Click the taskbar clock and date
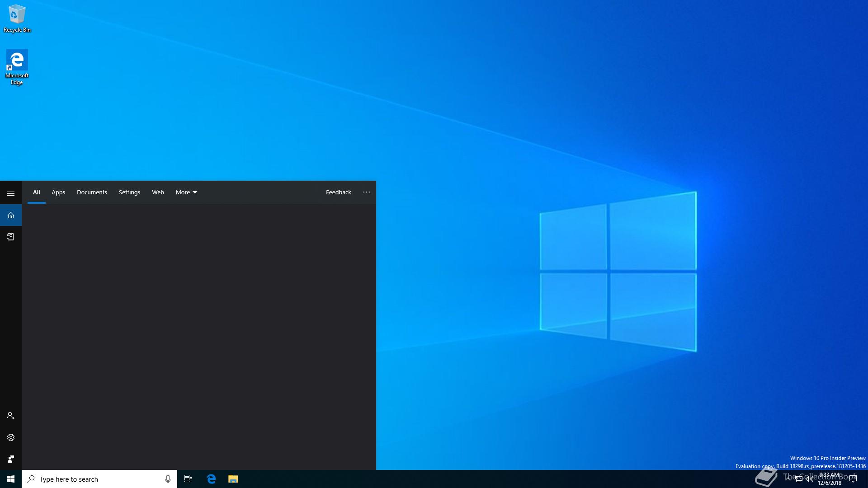Image resolution: width=868 pixels, height=488 pixels. tap(830, 479)
